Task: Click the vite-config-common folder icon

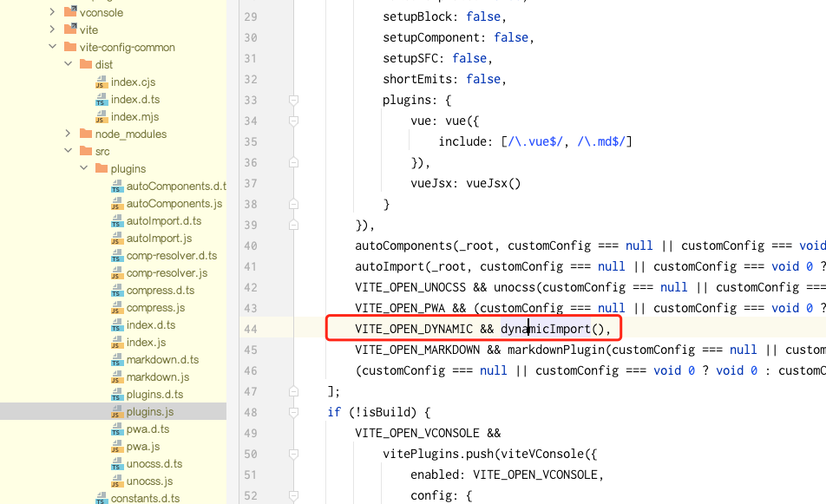Action: (70, 46)
